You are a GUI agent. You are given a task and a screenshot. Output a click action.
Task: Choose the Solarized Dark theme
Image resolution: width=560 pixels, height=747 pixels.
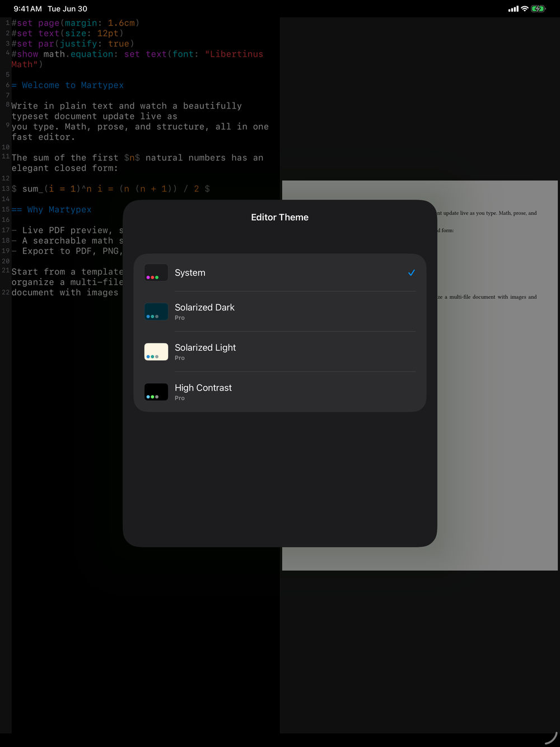(280, 312)
